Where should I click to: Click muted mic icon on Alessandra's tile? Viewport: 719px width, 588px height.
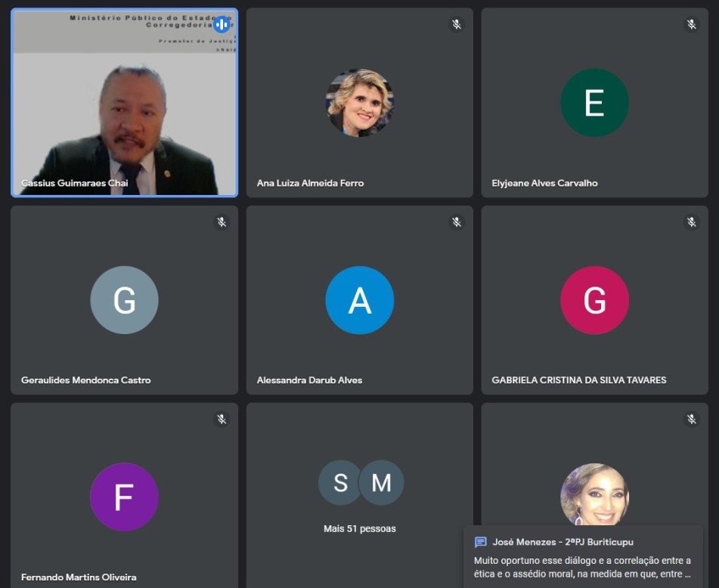point(457,221)
